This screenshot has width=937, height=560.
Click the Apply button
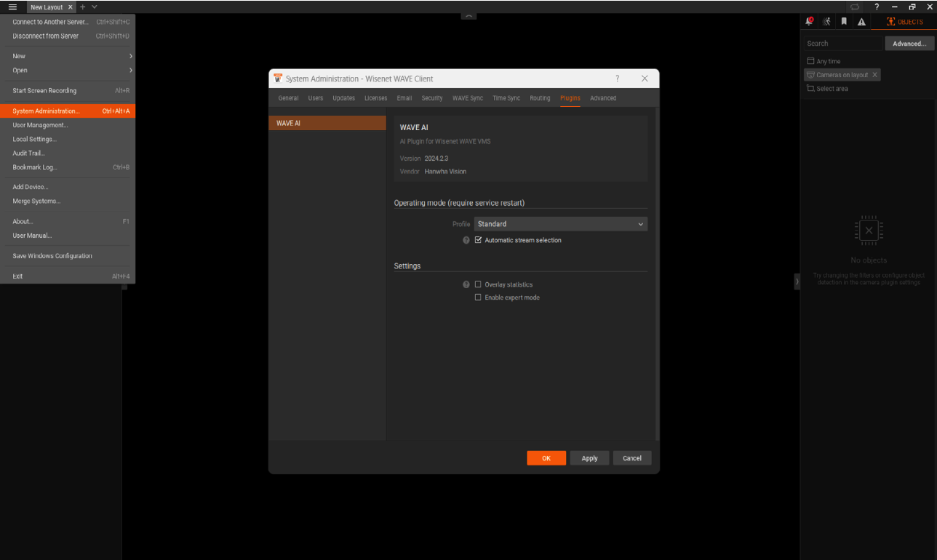pyautogui.click(x=589, y=458)
